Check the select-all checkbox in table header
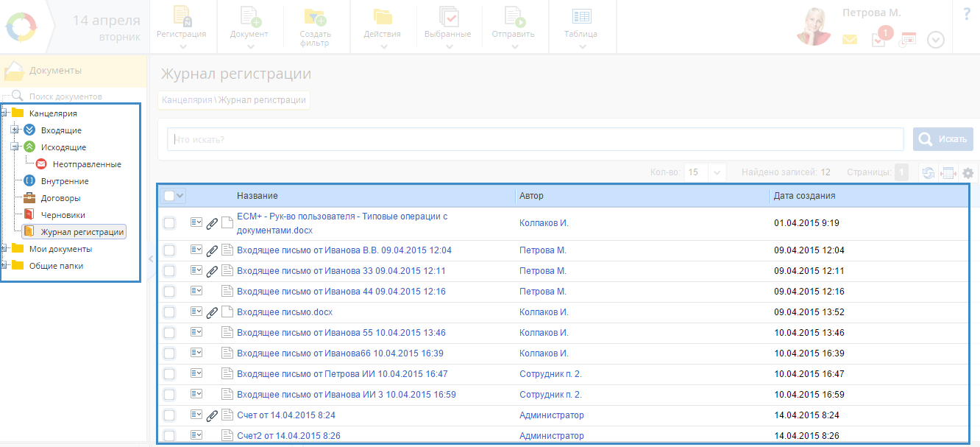Image resolution: width=980 pixels, height=447 pixels. point(169,196)
